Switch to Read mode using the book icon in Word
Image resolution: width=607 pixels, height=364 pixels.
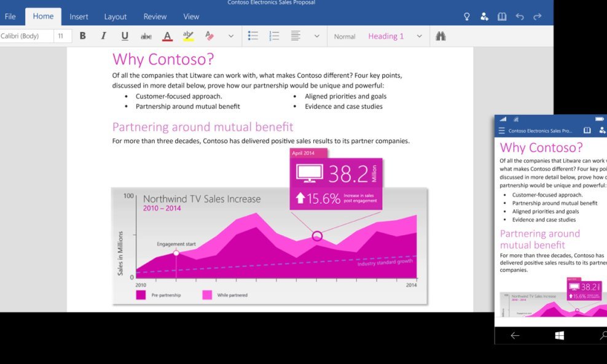pos(502,17)
